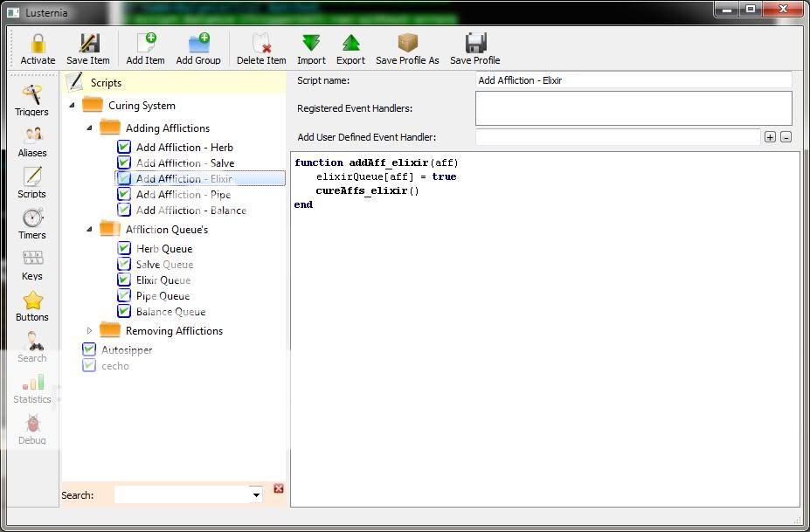This screenshot has width=810, height=532.
Task: Expand the Removing Afflictions group arrow
Action: [89, 330]
